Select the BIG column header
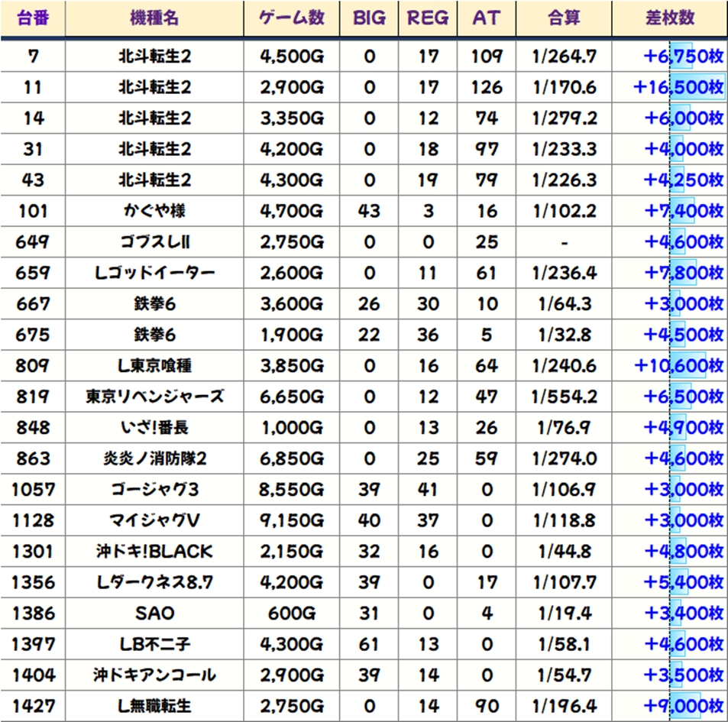The width and height of the screenshot is (728, 722). click(369, 18)
